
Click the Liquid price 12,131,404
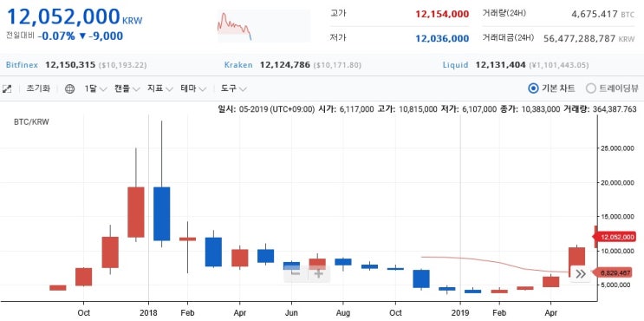tap(501, 65)
